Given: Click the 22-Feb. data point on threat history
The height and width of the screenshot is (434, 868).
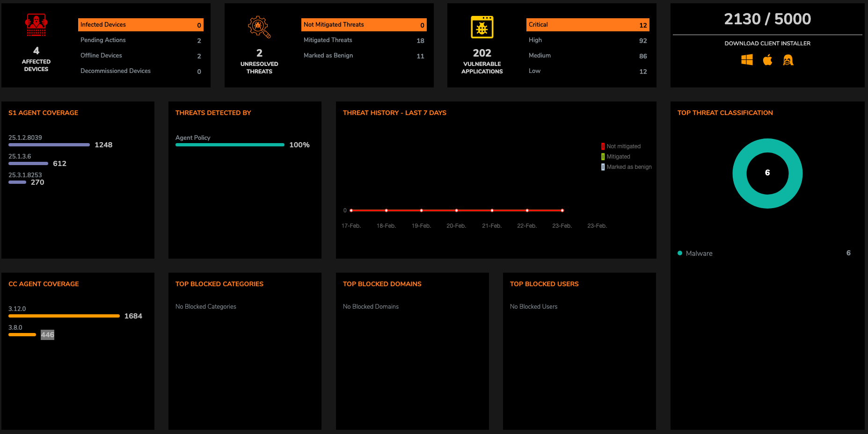Looking at the screenshot, I should [x=527, y=210].
